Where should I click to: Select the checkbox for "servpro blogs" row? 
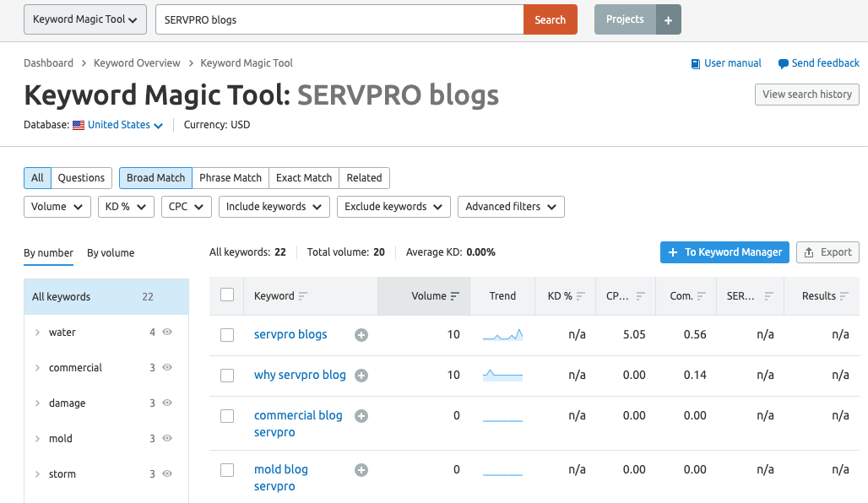tap(227, 335)
